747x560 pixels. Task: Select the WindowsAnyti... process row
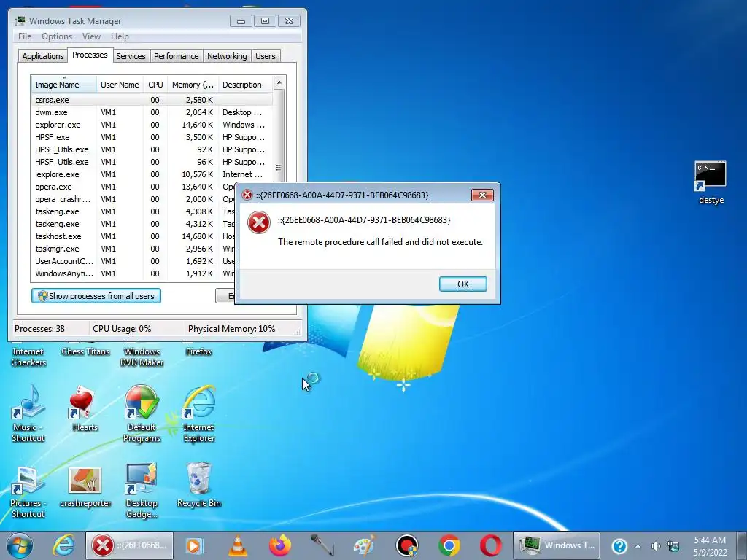click(133, 273)
